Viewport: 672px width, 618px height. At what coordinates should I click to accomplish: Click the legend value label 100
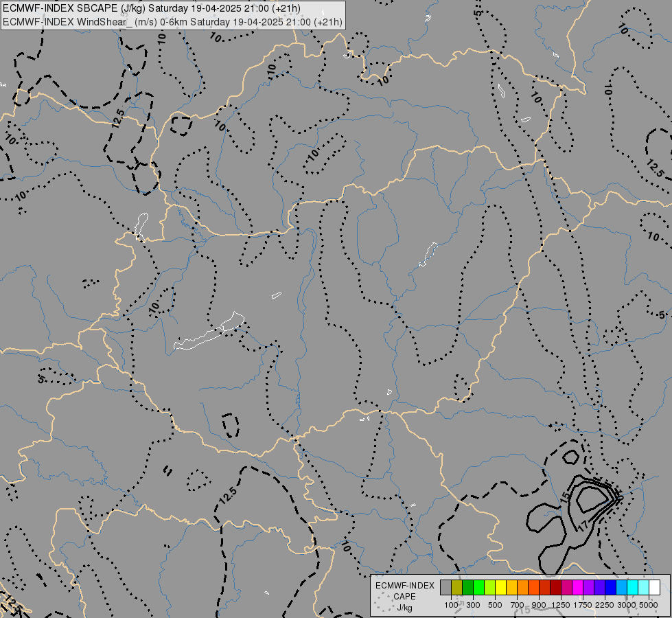coord(451,605)
